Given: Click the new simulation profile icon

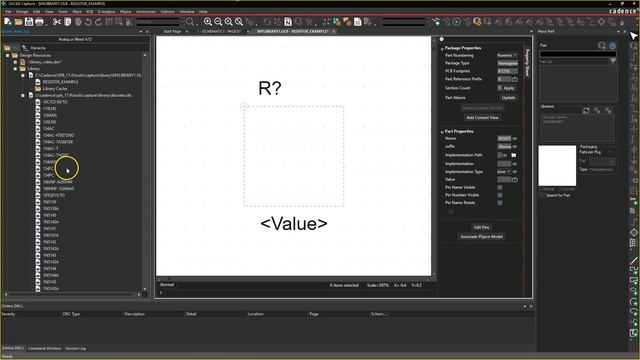Looking at the screenshot, I should pyautogui.click(x=437, y=22).
